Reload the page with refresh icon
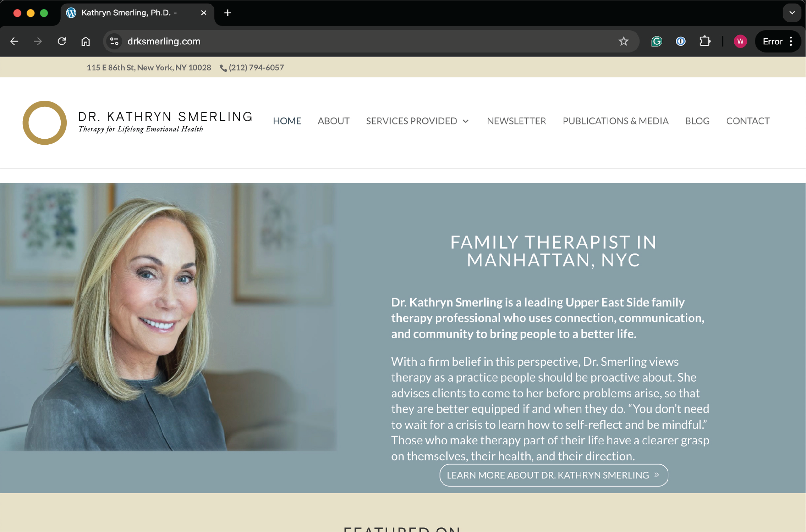The width and height of the screenshot is (806, 532). click(62, 41)
